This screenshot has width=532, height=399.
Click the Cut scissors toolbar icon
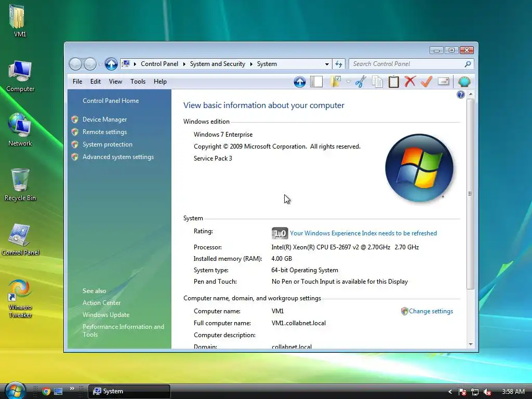click(361, 82)
